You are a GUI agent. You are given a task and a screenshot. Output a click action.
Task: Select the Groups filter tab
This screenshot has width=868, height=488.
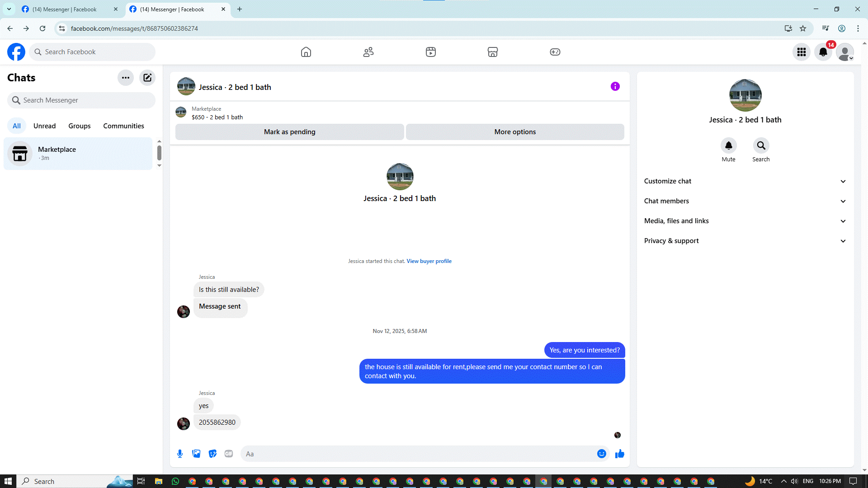point(80,126)
